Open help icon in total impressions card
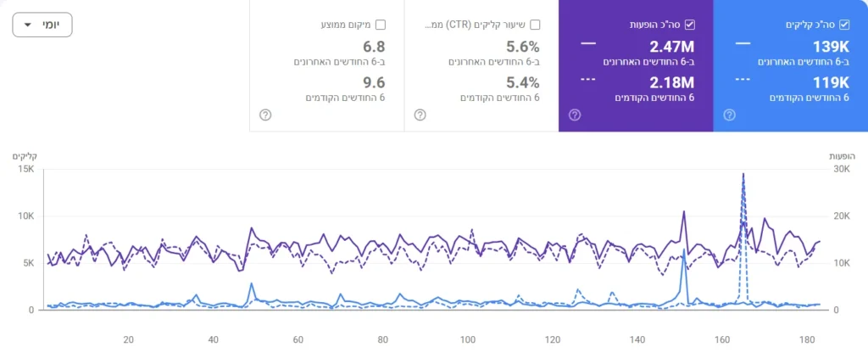 point(576,115)
